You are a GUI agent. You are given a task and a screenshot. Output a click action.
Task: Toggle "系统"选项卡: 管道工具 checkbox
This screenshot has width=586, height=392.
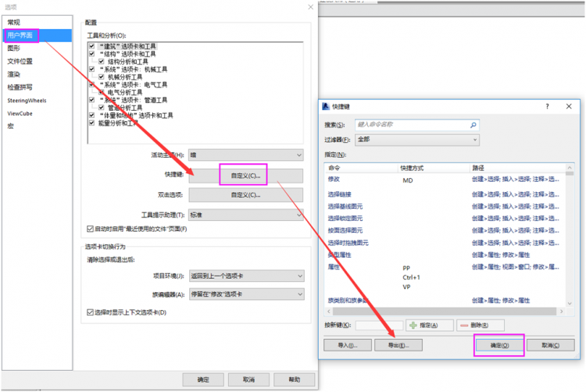pyautogui.click(x=91, y=100)
